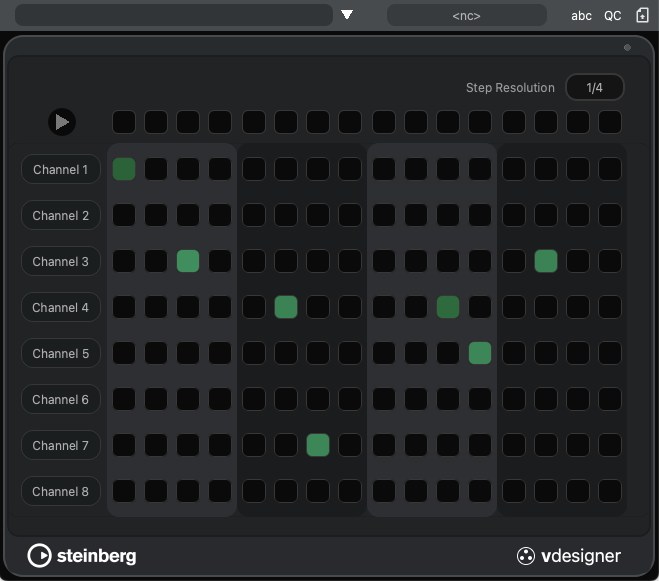Screen dimensions: 659x581
Task: Select the Channel 4 label
Action: 61,307
